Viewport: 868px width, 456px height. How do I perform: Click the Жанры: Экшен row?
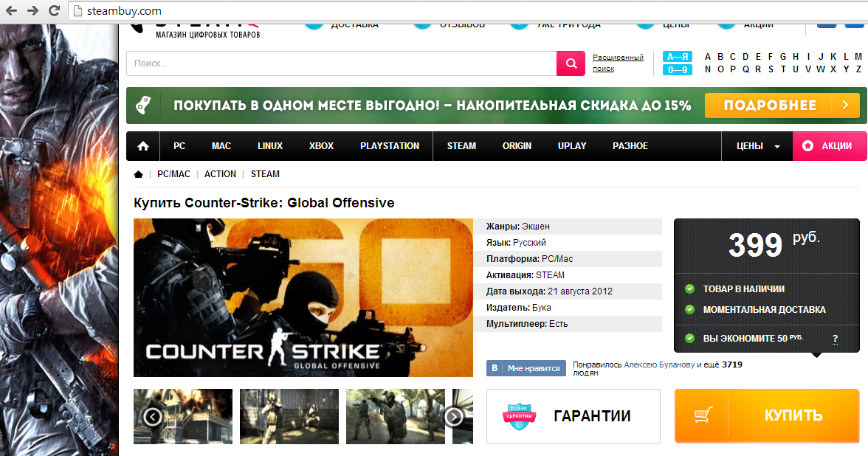[568, 227]
